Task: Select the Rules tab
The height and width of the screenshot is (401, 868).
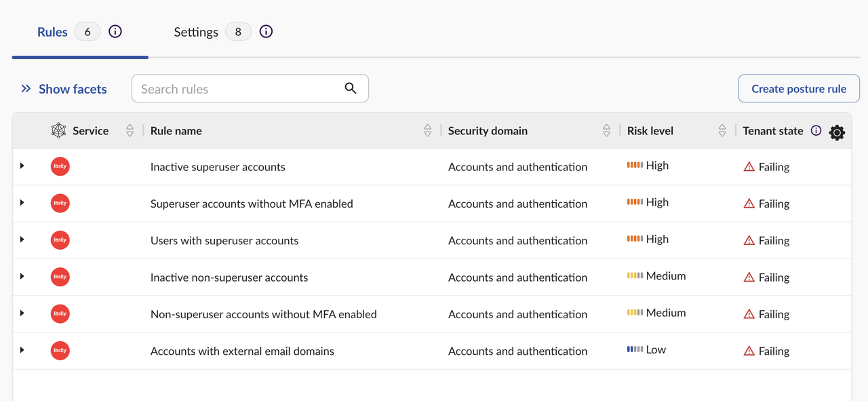Action: coord(53,32)
